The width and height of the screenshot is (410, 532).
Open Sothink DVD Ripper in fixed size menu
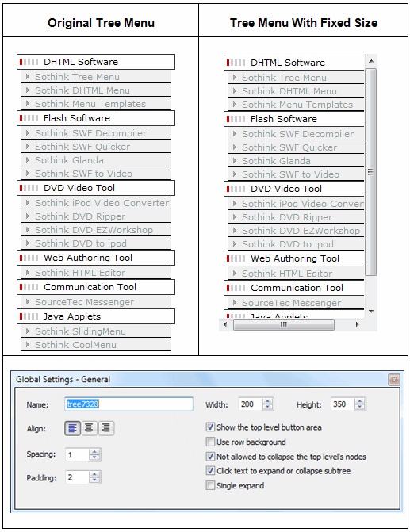pos(296,217)
